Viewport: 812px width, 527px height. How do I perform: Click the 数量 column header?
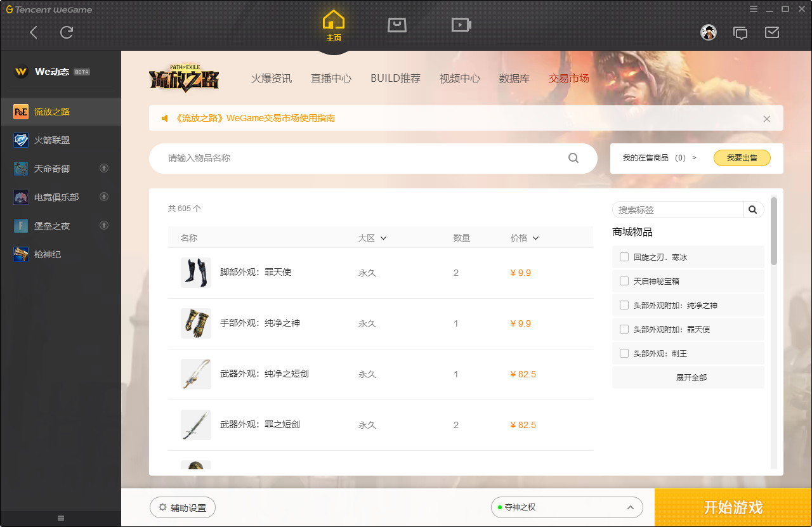(x=462, y=238)
